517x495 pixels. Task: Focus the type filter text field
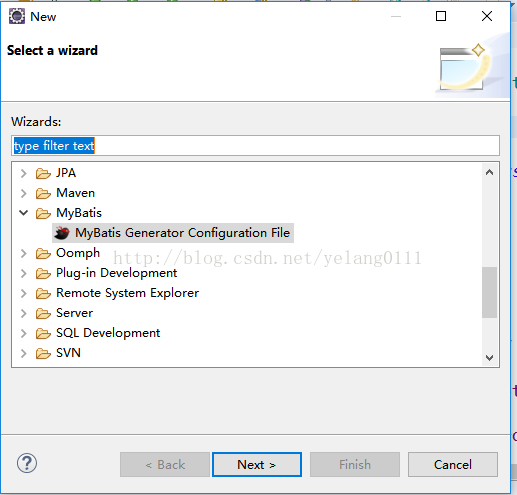coord(255,146)
